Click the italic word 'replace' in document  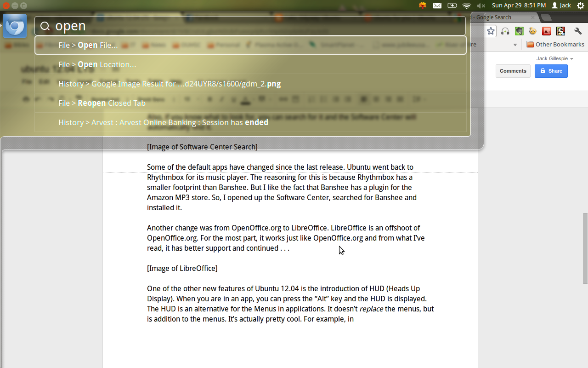pyautogui.click(x=371, y=309)
